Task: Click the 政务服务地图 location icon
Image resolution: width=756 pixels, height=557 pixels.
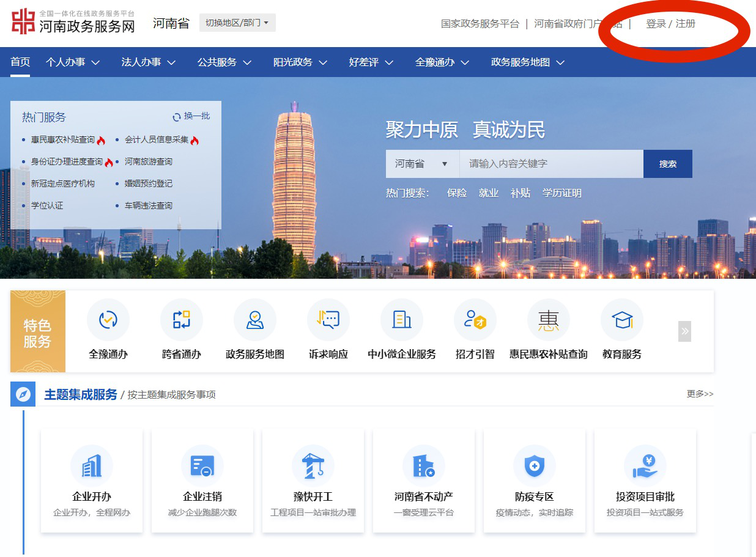Action: [x=255, y=320]
